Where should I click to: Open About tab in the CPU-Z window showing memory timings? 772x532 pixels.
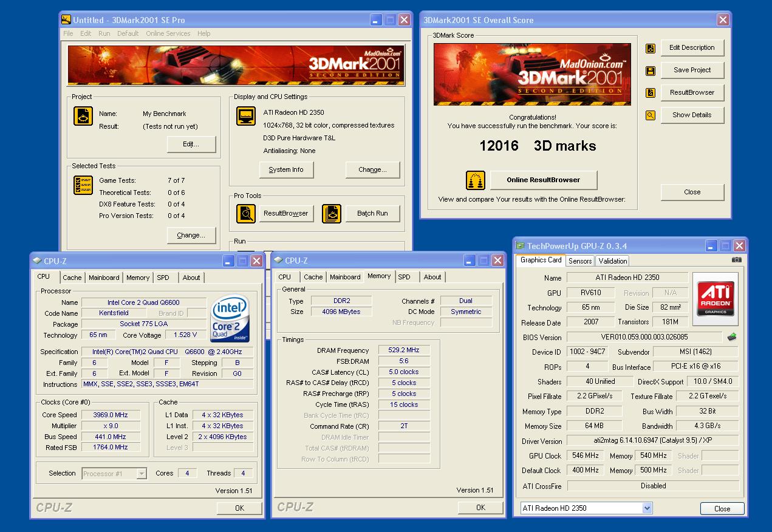coord(432,277)
